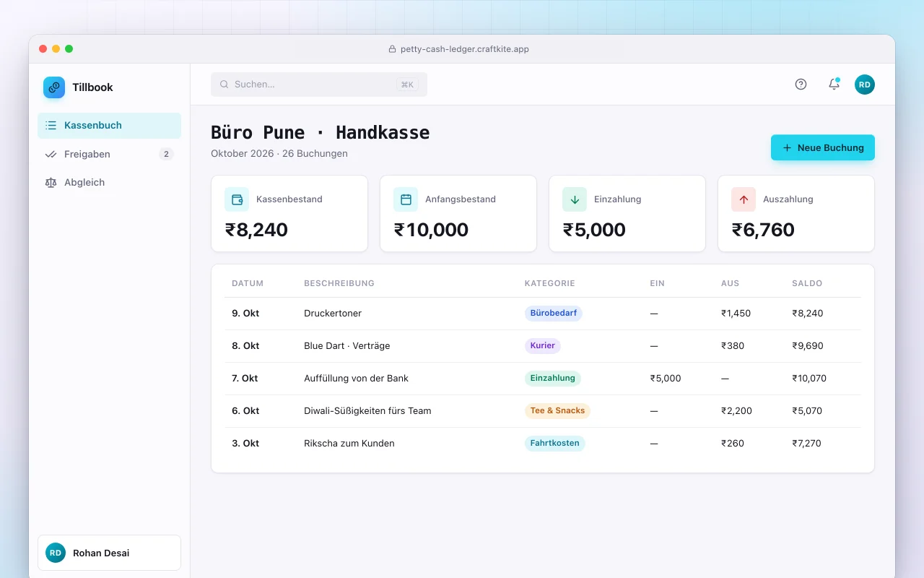Open the Rikscha zum Kunden entry
Viewport: 924px width, 578px height.
click(543, 444)
